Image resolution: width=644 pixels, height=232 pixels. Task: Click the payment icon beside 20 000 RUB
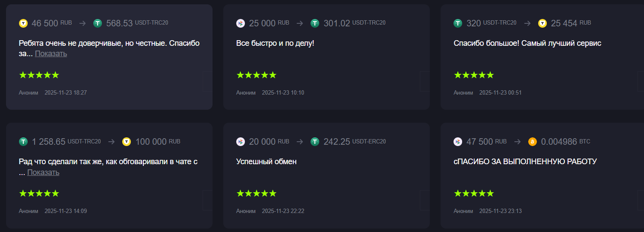tap(241, 142)
